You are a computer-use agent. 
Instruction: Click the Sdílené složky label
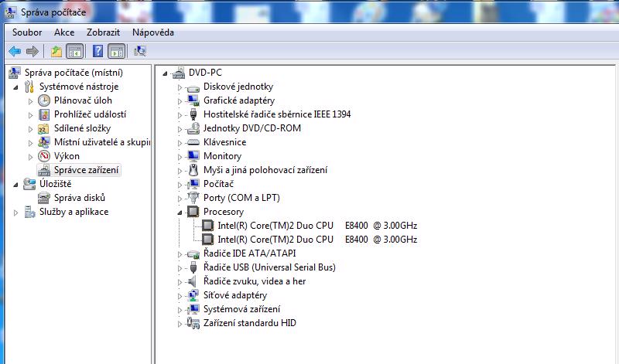pyautogui.click(x=82, y=128)
